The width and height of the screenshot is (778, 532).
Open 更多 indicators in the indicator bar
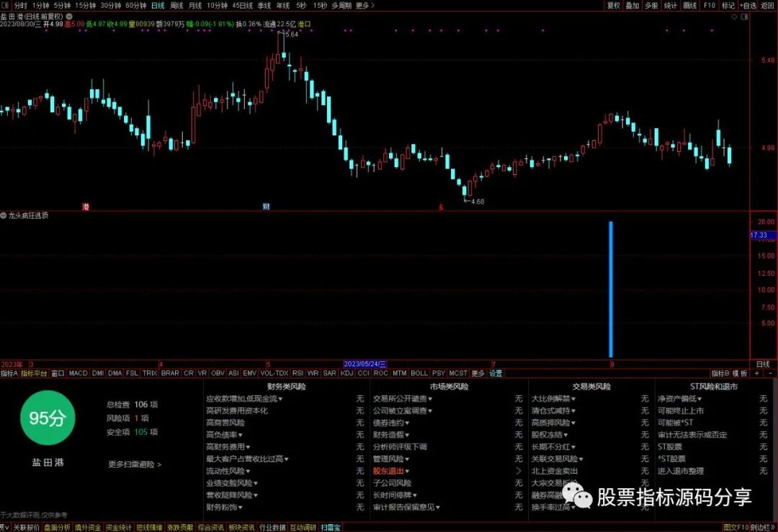478,374
